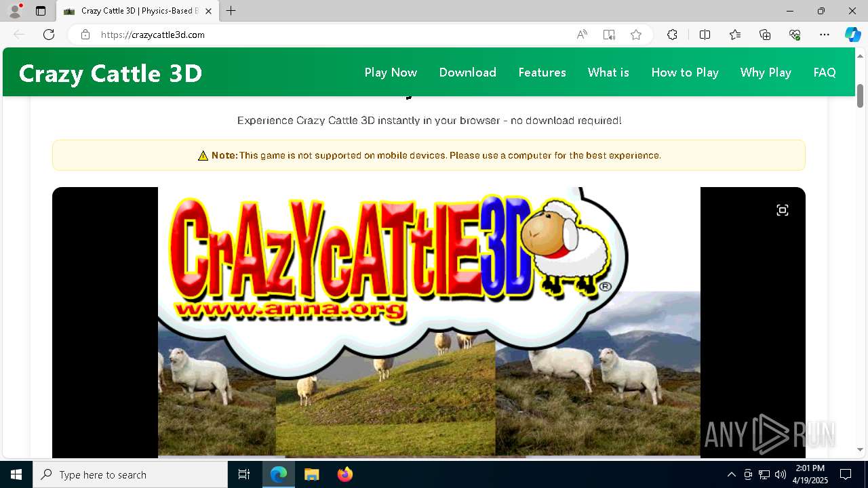The height and width of the screenshot is (488, 868).
Task: Open a new browser tab
Action: (x=231, y=11)
